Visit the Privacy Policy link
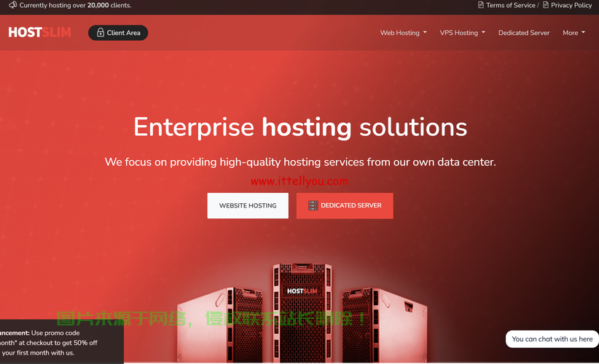 click(x=571, y=5)
